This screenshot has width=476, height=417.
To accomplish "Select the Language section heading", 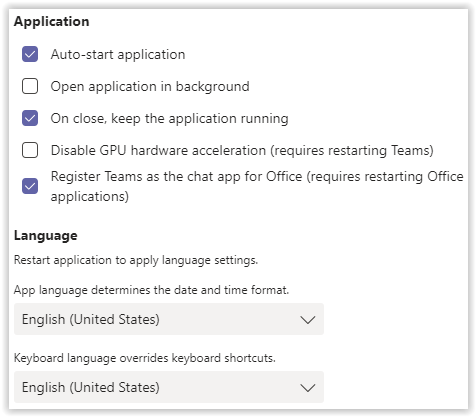I will 46,236.
